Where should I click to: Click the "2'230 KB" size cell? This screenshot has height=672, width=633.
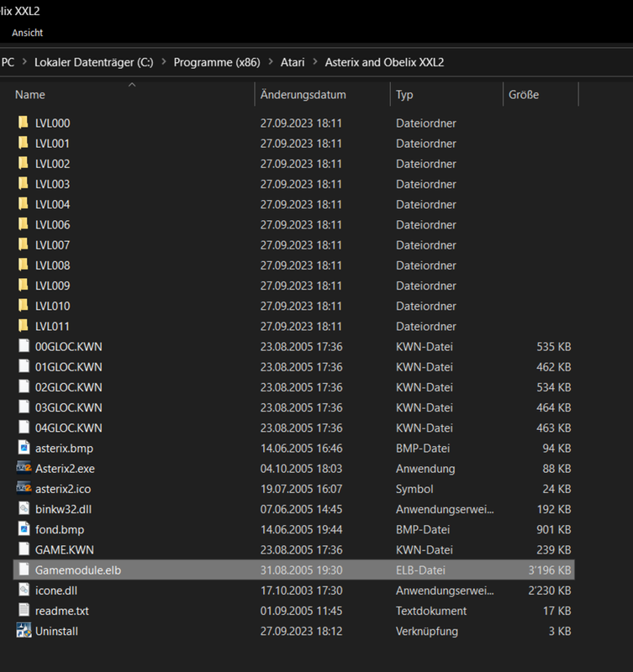pos(550,591)
